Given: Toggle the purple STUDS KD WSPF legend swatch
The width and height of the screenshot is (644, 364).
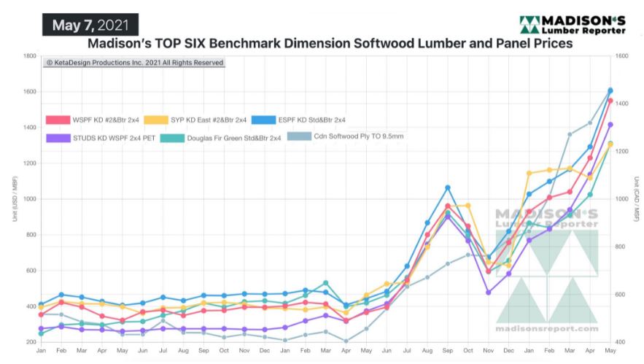Looking at the screenshot, I should (58, 138).
